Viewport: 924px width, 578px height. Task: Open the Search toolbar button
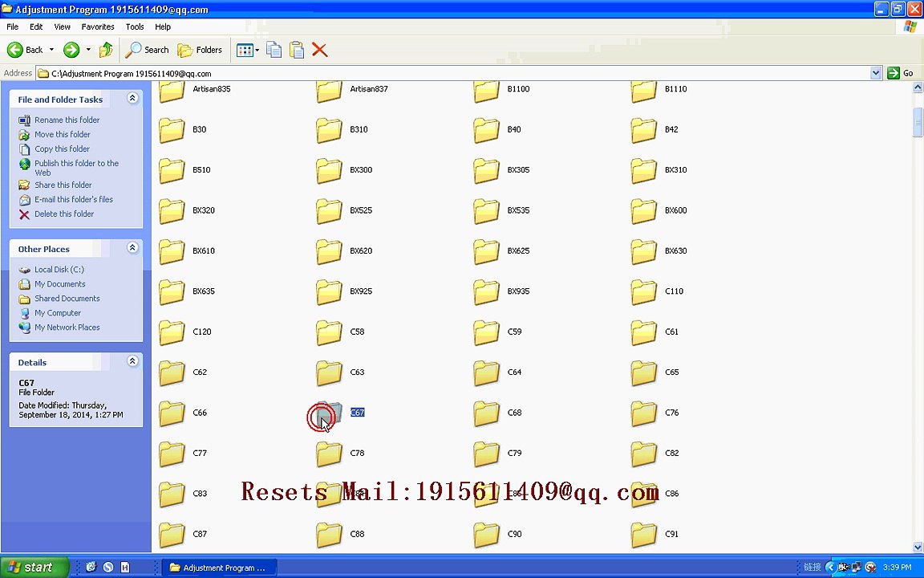[148, 50]
